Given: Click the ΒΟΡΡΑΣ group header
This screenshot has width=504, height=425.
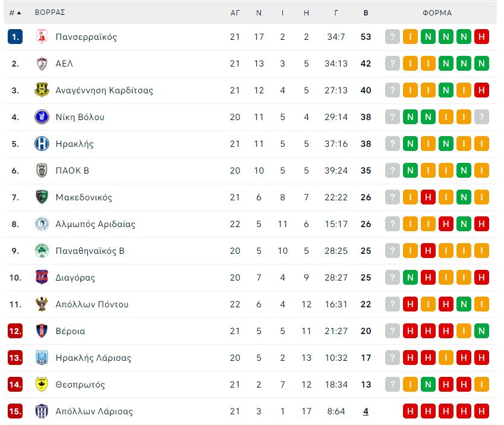Looking at the screenshot, I should click(x=50, y=12).
